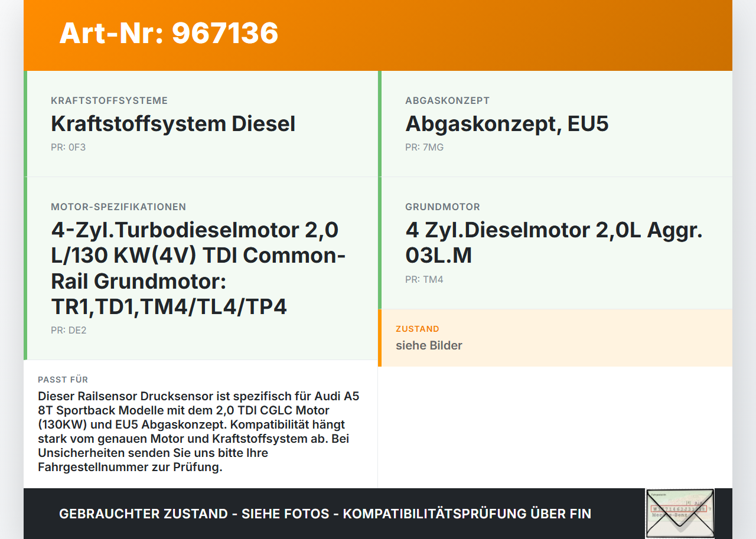
Task: Toggle the orange bar next to Zustand
Action: 380,337
